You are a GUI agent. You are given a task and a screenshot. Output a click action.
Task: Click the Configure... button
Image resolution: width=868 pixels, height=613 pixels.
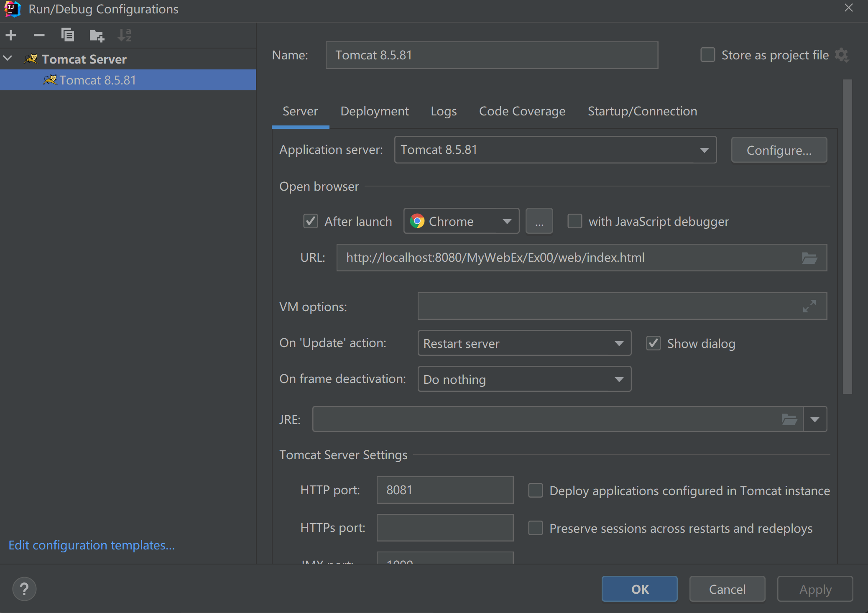[x=779, y=150]
